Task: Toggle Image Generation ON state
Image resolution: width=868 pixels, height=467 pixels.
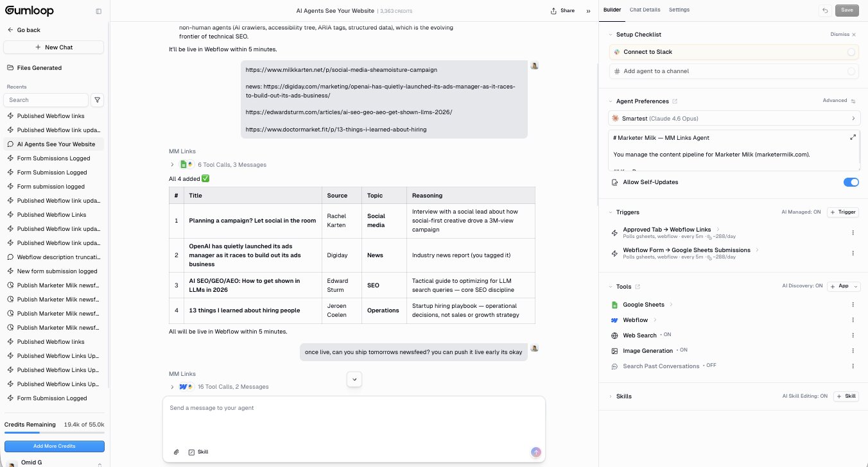Action: [682, 350]
